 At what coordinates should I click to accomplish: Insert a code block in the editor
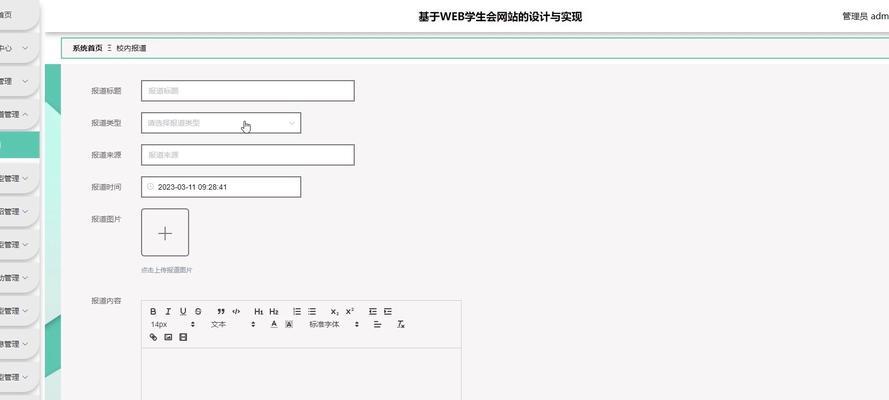click(x=236, y=312)
